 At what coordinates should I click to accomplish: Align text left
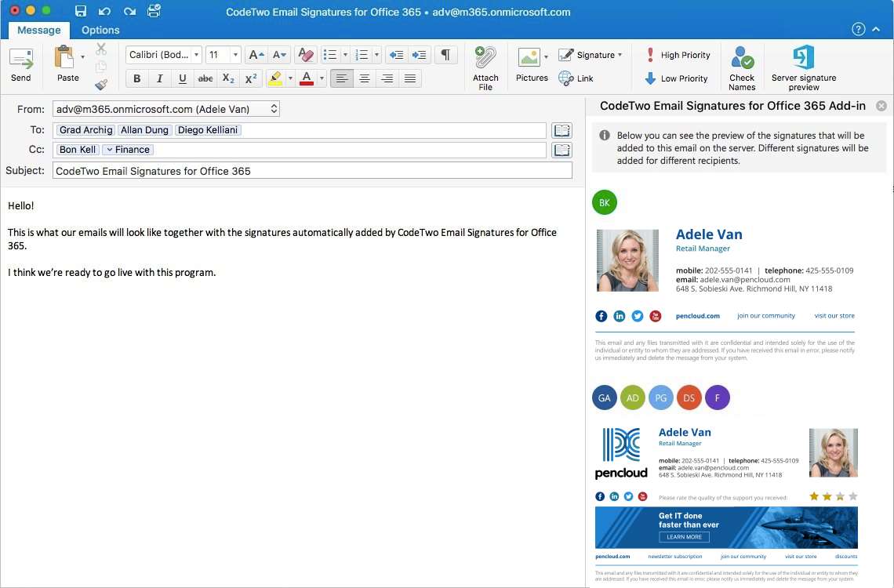pos(341,78)
